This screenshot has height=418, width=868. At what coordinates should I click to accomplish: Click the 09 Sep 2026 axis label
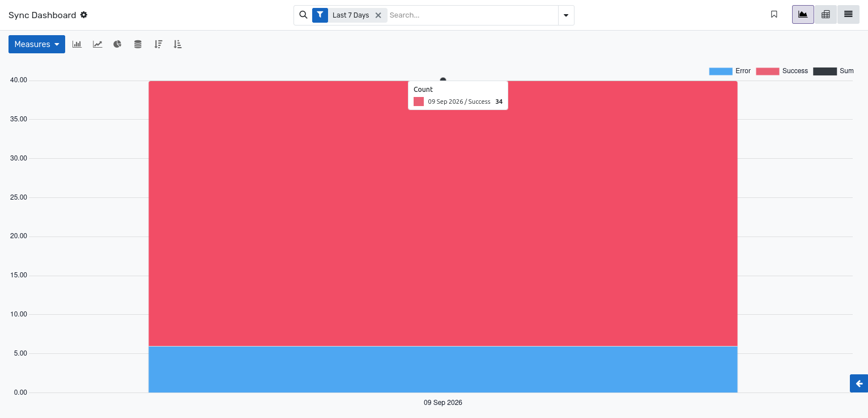pyautogui.click(x=443, y=403)
